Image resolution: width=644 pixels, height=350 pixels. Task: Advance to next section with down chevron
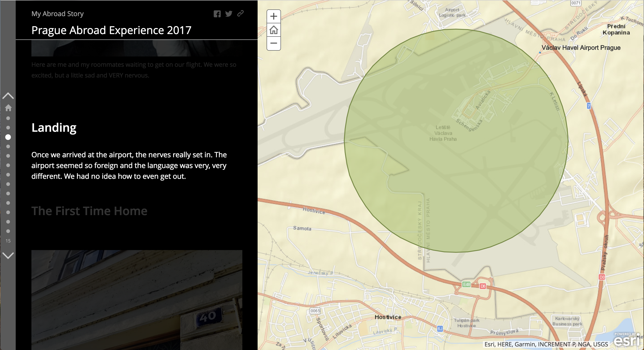(x=8, y=255)
